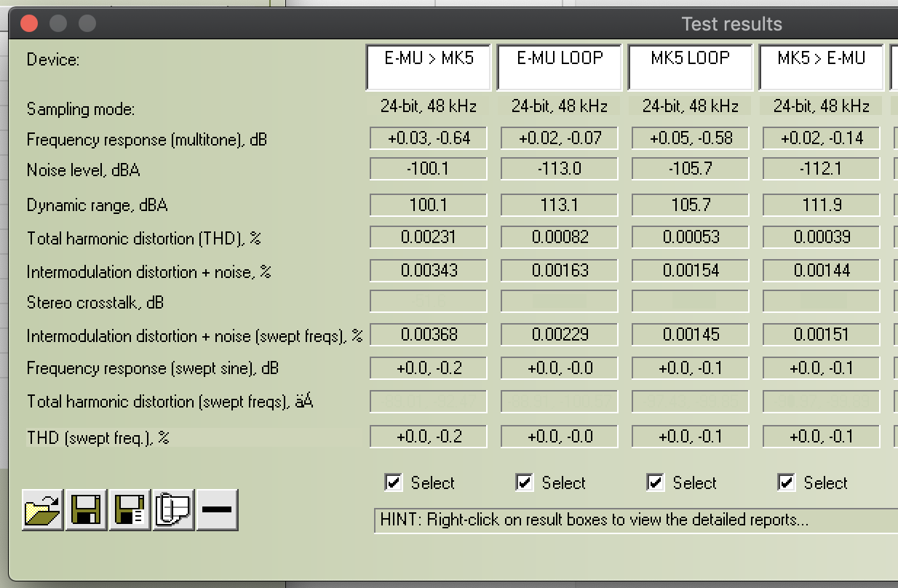The width and height of the screenshot is (898, 588).
Task: Click IMD + noise box 0.00343
Action: [429, 271]
